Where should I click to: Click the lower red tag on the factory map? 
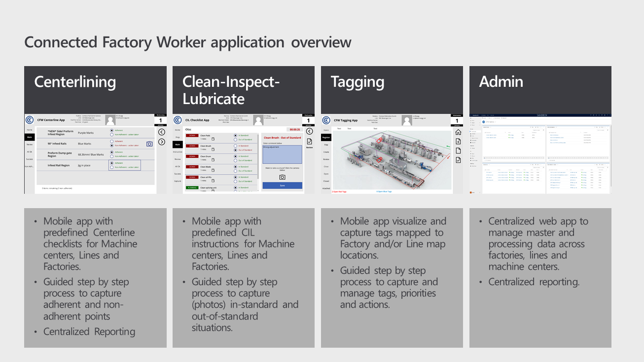click(x=379, y=159)
